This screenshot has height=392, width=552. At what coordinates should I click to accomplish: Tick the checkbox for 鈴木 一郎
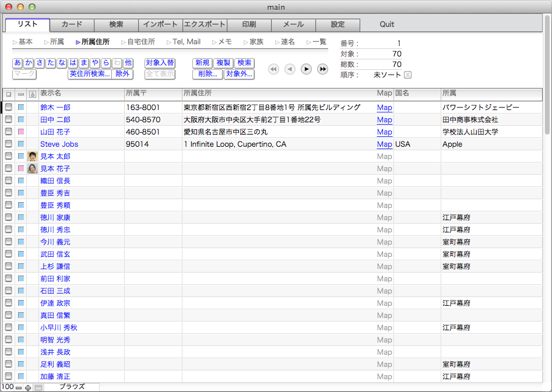point(9,107)
